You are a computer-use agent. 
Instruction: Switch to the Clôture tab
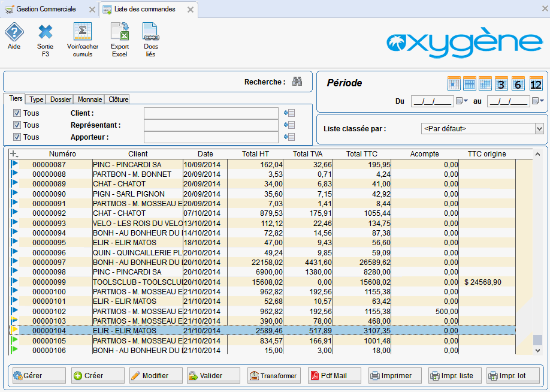coord(119,99)
